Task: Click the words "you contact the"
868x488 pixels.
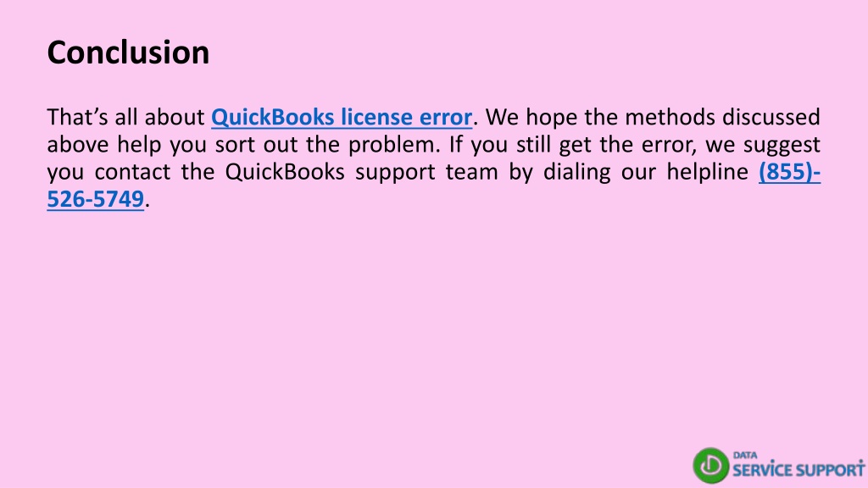Action: [x=131, y=172]
